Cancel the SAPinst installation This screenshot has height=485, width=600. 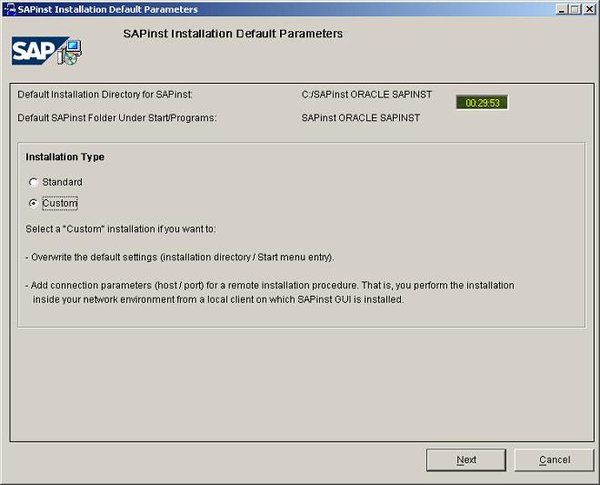pos(554,460)
